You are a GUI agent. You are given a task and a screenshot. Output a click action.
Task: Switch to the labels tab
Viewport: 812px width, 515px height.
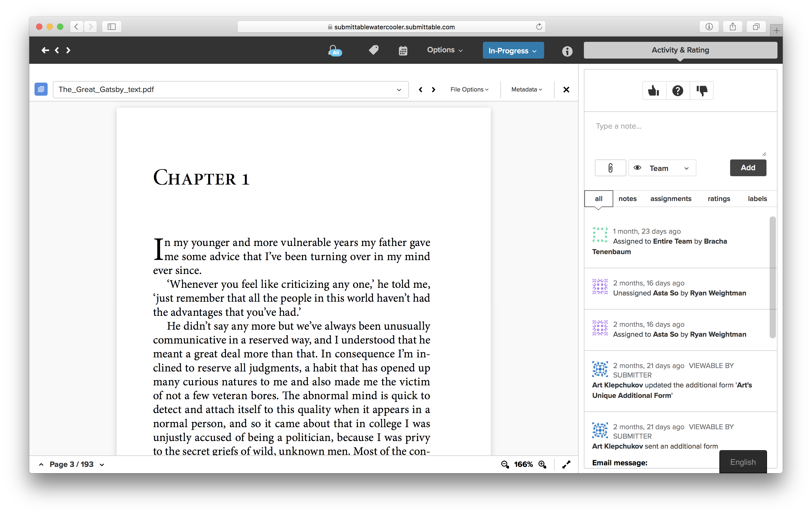click(x=757, y=199)
